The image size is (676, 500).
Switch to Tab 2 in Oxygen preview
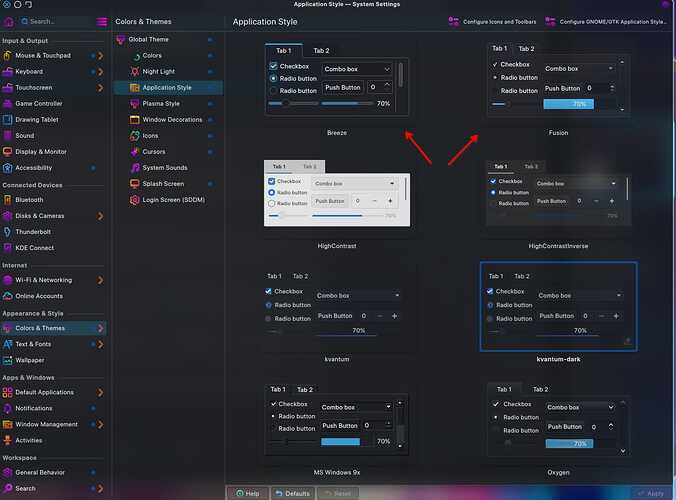coord(540,390)
